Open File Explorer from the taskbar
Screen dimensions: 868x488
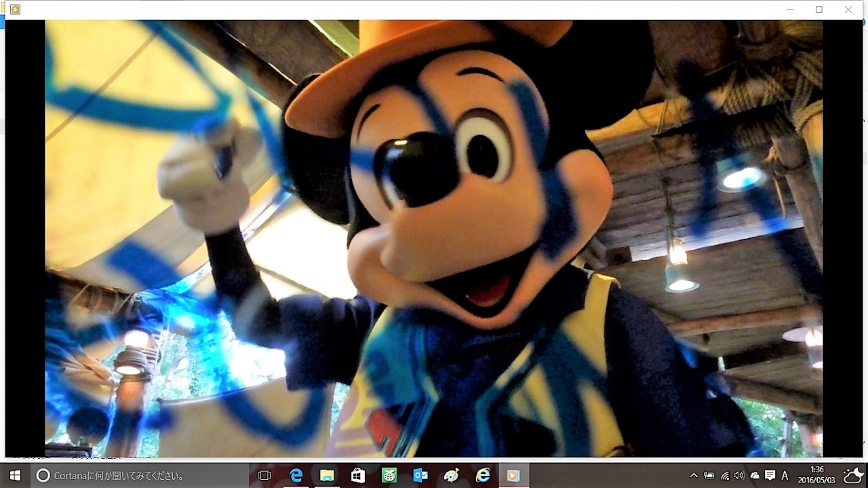tap(327, 476)
